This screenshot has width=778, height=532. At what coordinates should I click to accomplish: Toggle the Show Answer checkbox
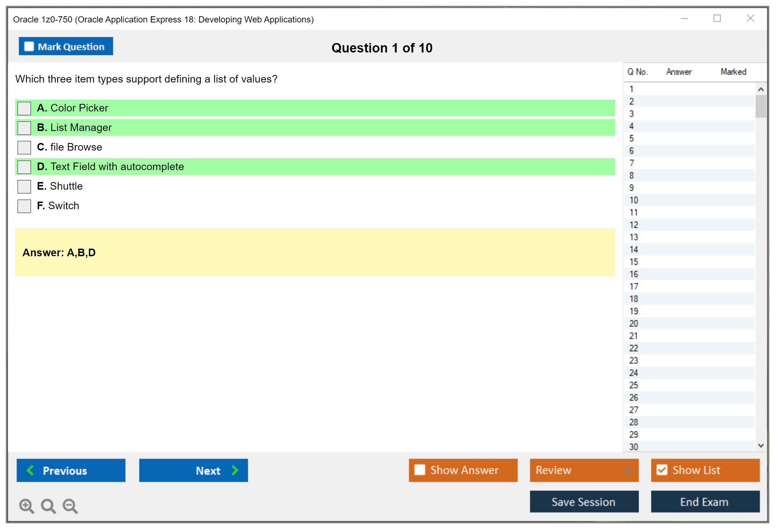(x=420, y=470)
